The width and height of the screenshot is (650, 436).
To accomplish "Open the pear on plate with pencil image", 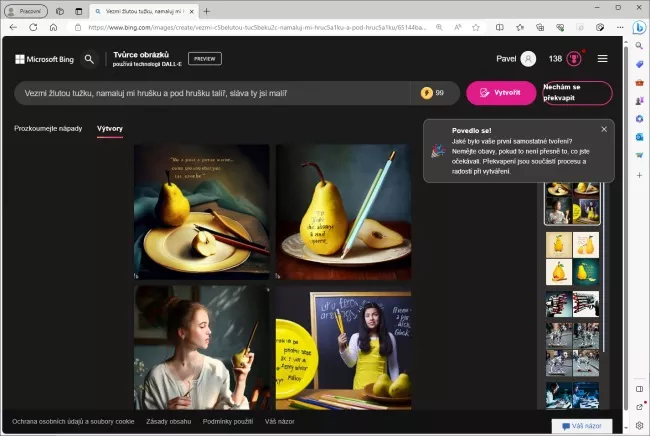I will click(343, 212).
